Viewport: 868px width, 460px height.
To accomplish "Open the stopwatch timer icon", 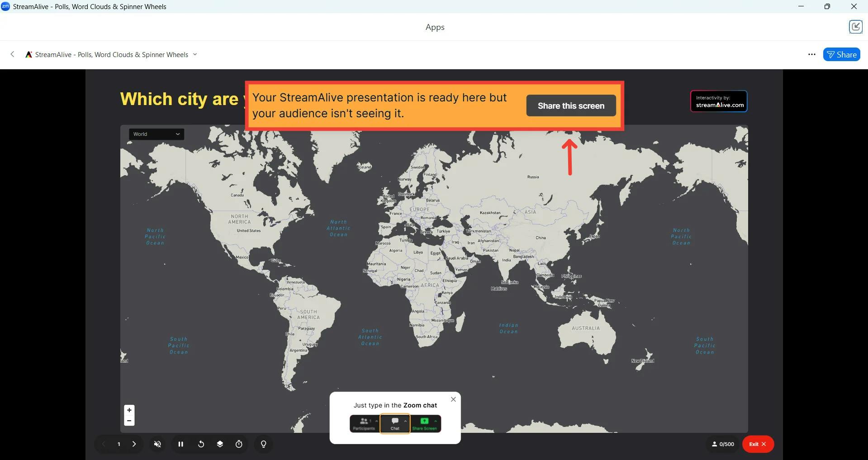I will pos(239,444).
